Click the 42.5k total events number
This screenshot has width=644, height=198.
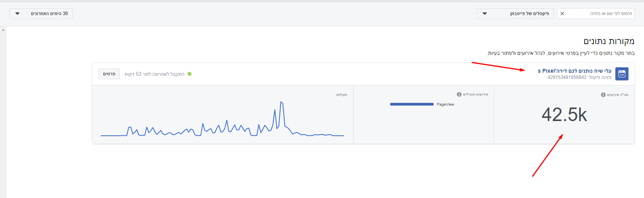[x=564, y=115]
